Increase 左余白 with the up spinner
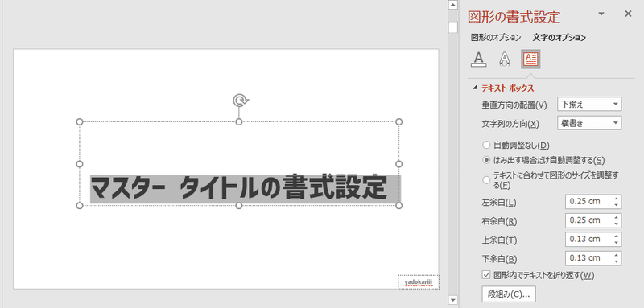Image resolution: width=644 pixels, height=308 pixels. click(x=616, y=199)
